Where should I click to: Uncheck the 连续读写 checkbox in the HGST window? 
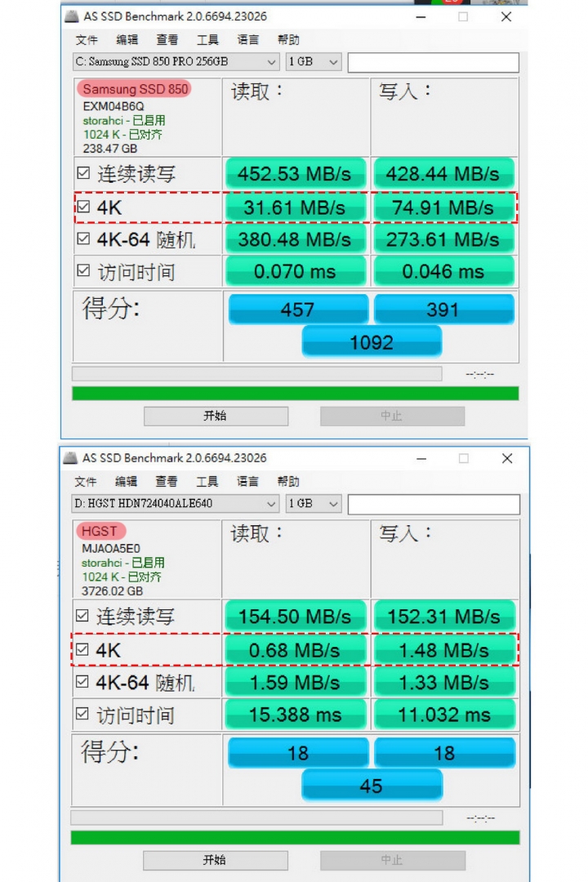tap(82, 616)
